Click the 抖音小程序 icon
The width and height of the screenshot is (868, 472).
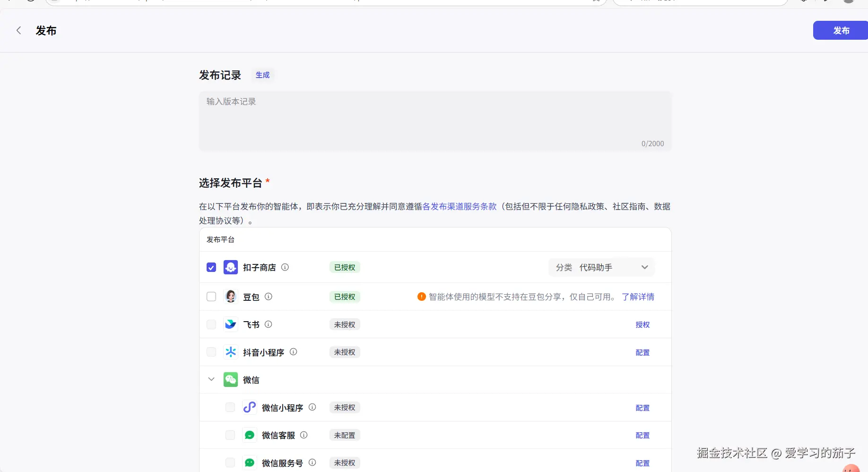coord(230,352)
